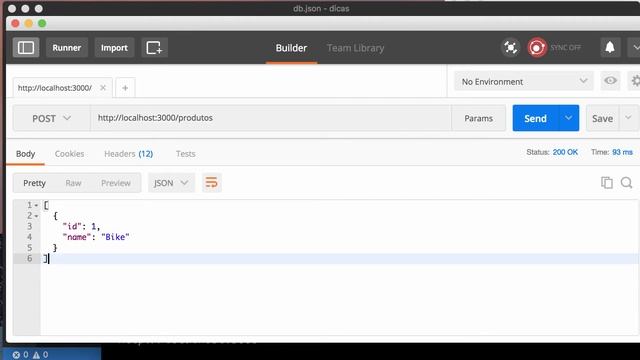Switch to the Builder tab
This screenshot has width=640, height=360.
(291, 48)
